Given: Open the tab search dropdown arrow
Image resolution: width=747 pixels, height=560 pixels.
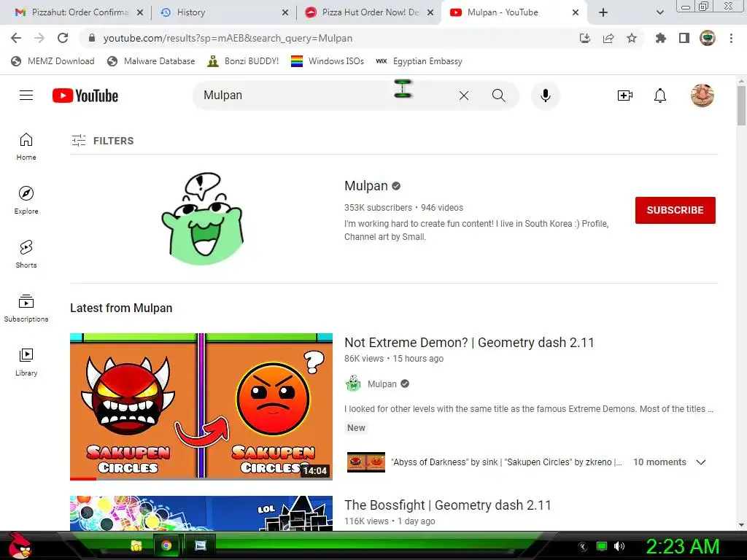Looking at the screenshot, I should (659, 12).
